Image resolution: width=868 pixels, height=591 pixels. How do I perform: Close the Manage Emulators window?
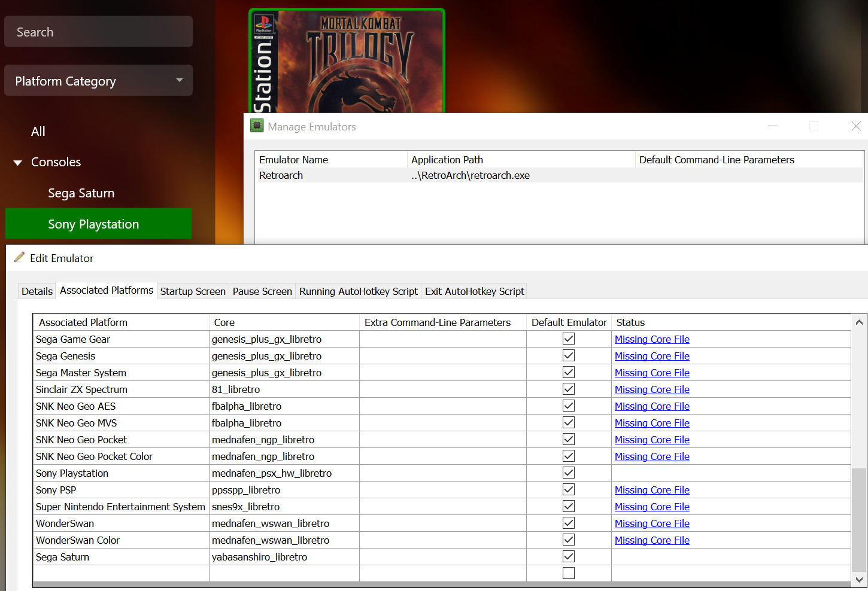[x=856, y=126]
